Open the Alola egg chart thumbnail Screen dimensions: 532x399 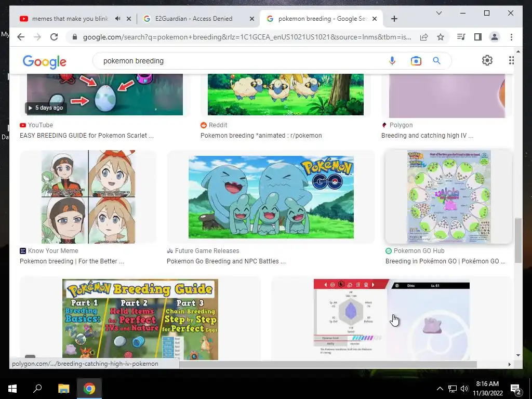(x=449, y=197)
